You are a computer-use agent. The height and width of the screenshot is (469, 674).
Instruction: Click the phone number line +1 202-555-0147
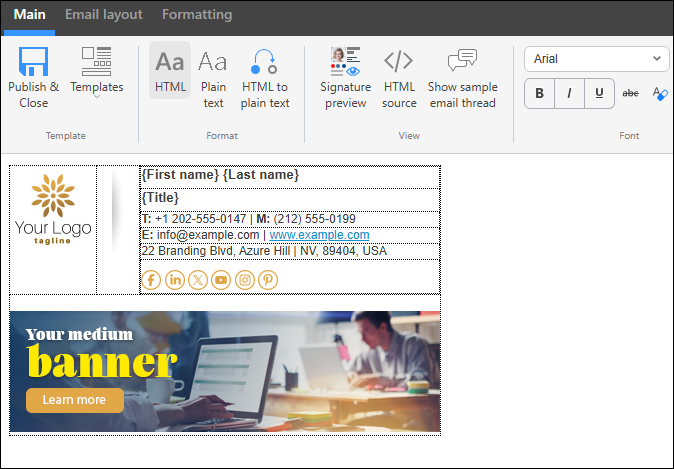click(x=201, y=219)
